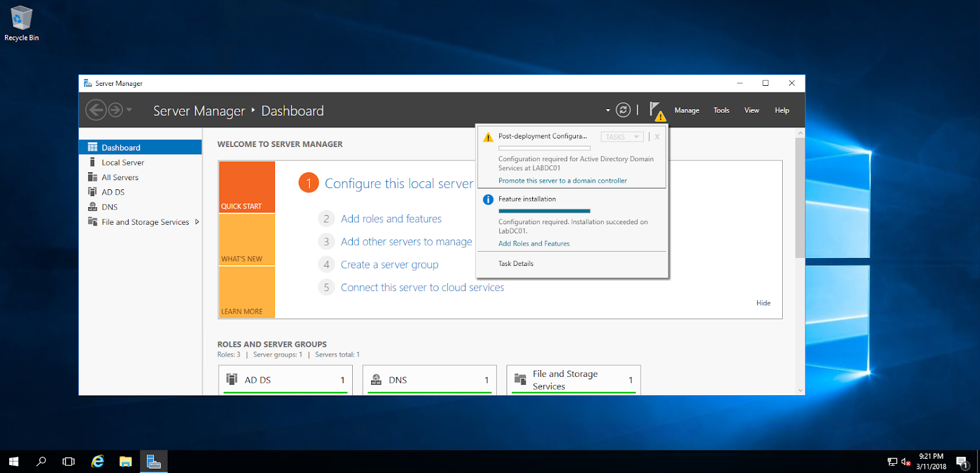Click the forward navigation arrow in Server Manager
This screenshot has height=473, width=980.
[x=115, y=110]
